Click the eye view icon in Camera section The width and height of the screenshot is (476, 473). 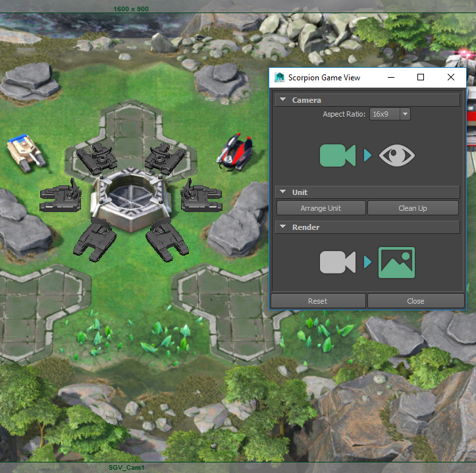[x=397, y=155]
